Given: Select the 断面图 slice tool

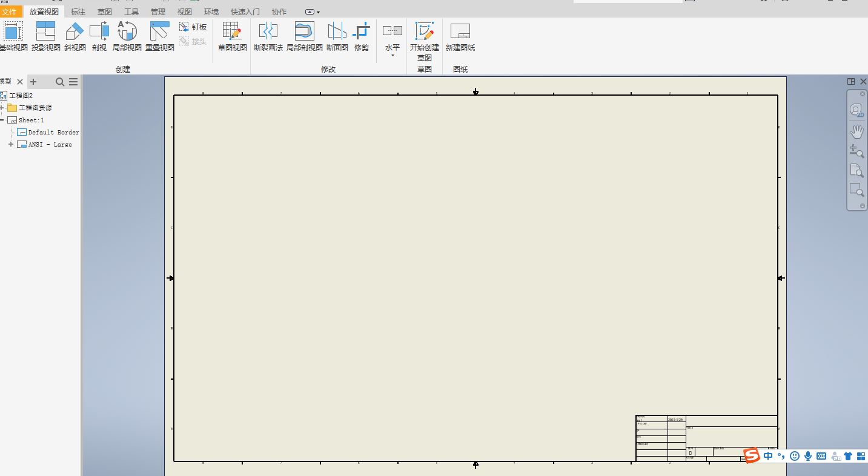Looking at the screenshot, I should click(337, 36).
